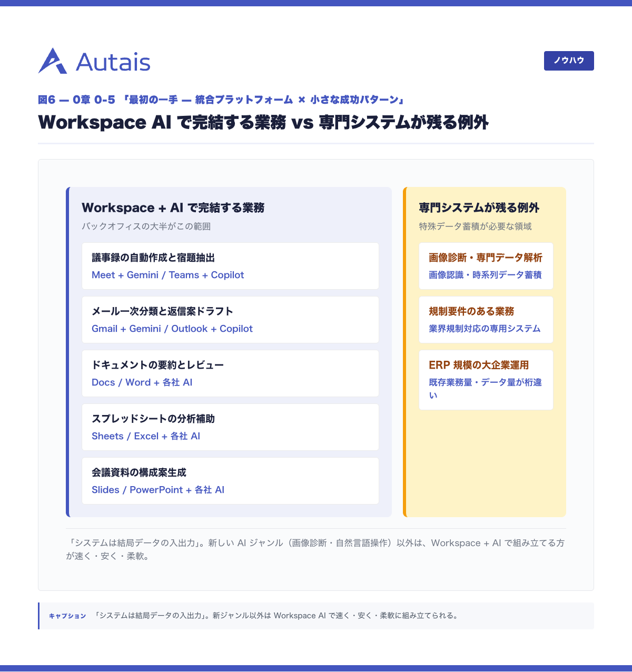
Task: Click the subtitle 特殊データ蓄積が必要な領域
Action: click(x=476, y=226)
